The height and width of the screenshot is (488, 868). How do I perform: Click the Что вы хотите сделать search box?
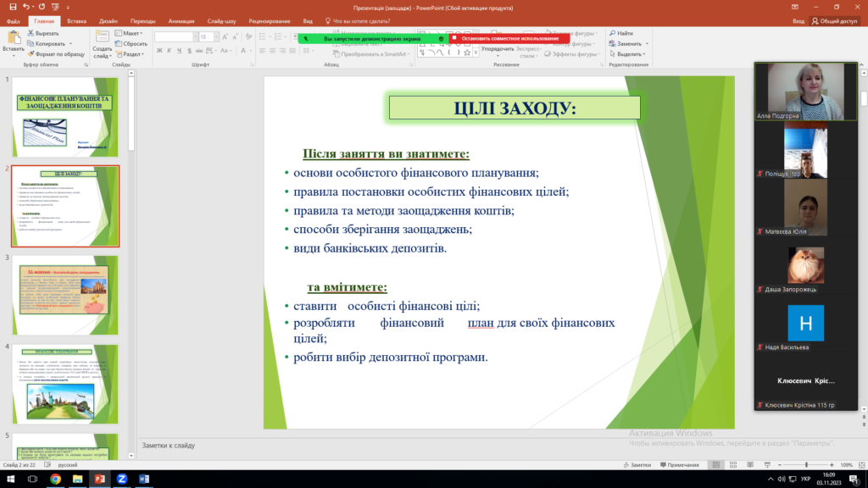click(358, 21)
